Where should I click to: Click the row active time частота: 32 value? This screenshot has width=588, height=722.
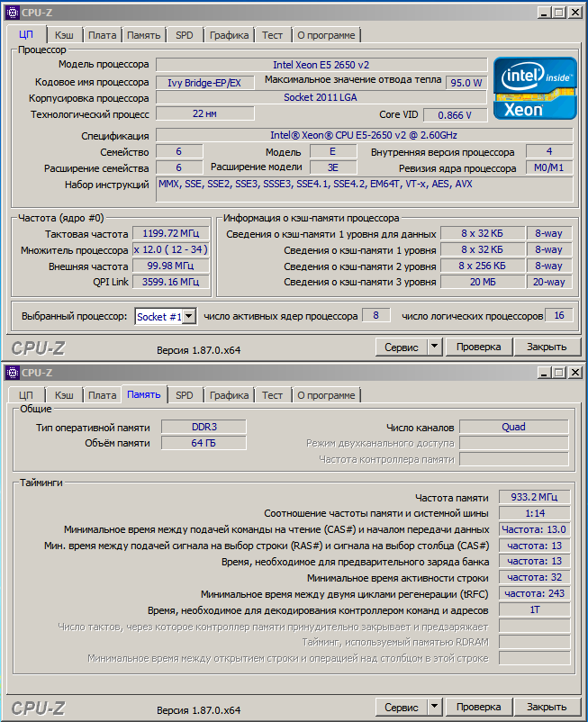coord(534,577)
